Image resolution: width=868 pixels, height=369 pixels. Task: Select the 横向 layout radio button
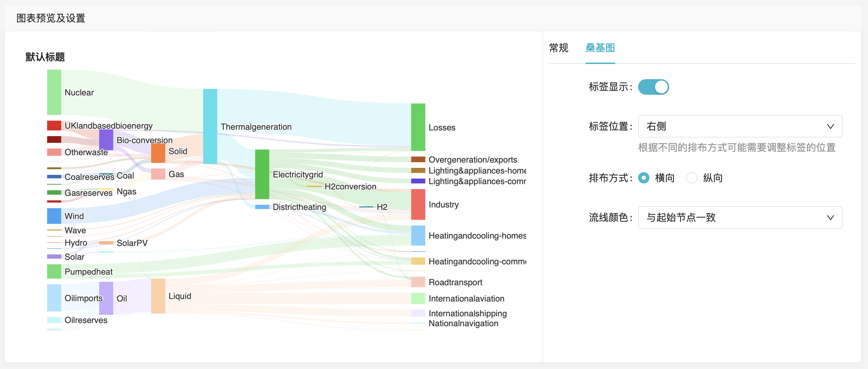[x=644, y=178]
